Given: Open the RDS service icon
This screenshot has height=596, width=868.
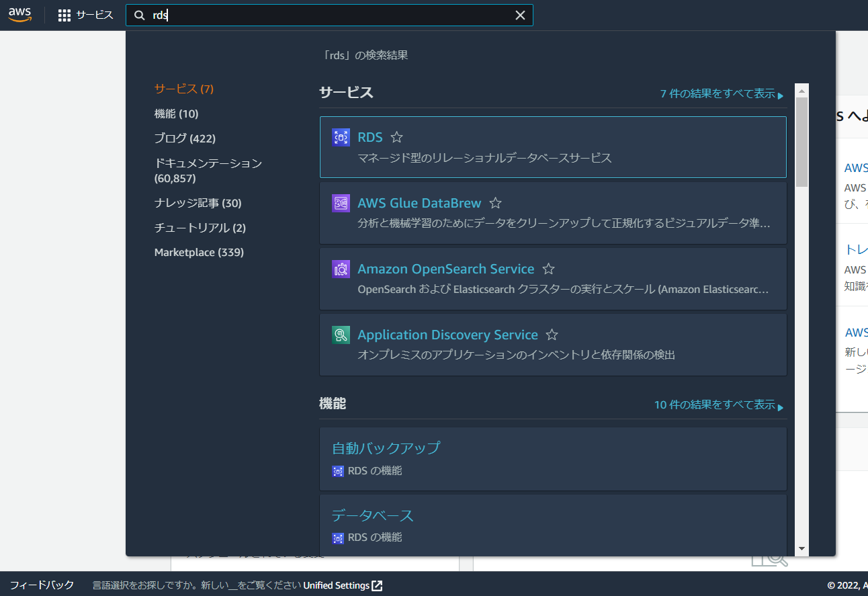Looking at the screenshot, I should tap(341, 137).
